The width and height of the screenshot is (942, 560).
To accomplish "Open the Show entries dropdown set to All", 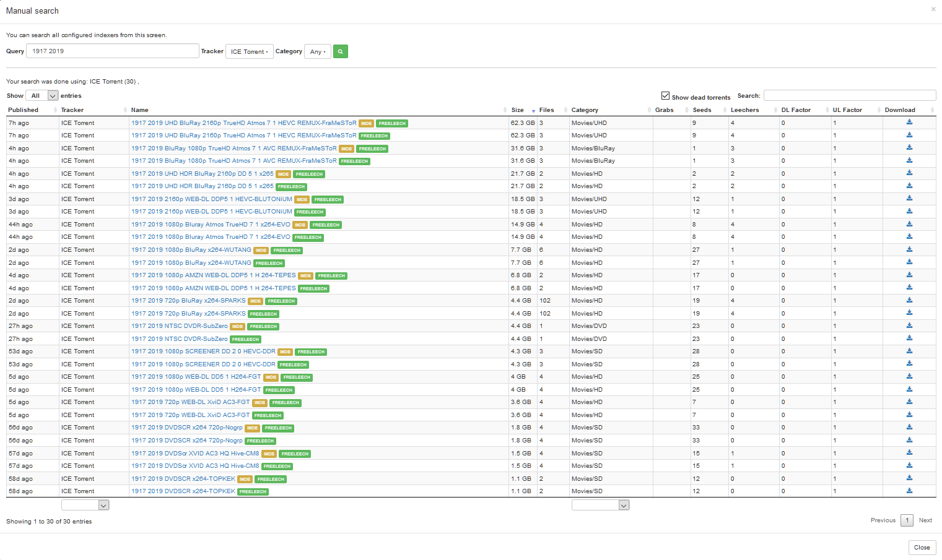I will pyautogui.click(x=41, y=95).
